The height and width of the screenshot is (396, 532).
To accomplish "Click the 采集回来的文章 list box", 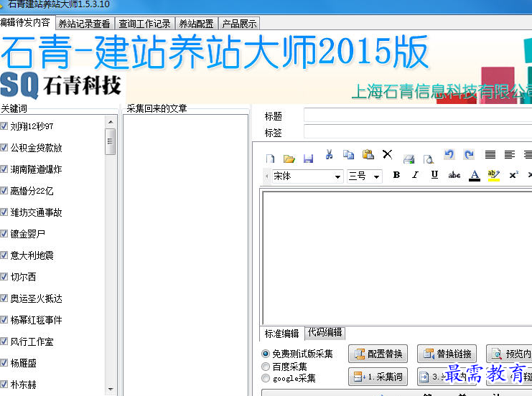I will [185, 255].
